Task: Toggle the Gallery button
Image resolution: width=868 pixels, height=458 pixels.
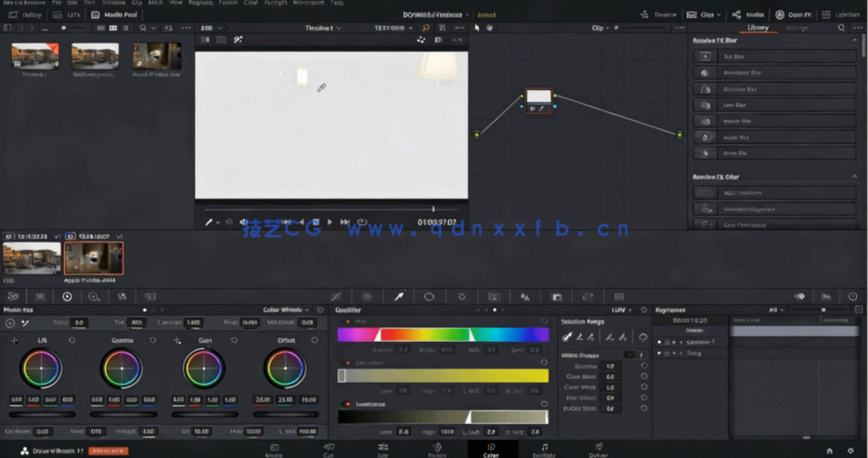Action: click(x=25, y=15)
